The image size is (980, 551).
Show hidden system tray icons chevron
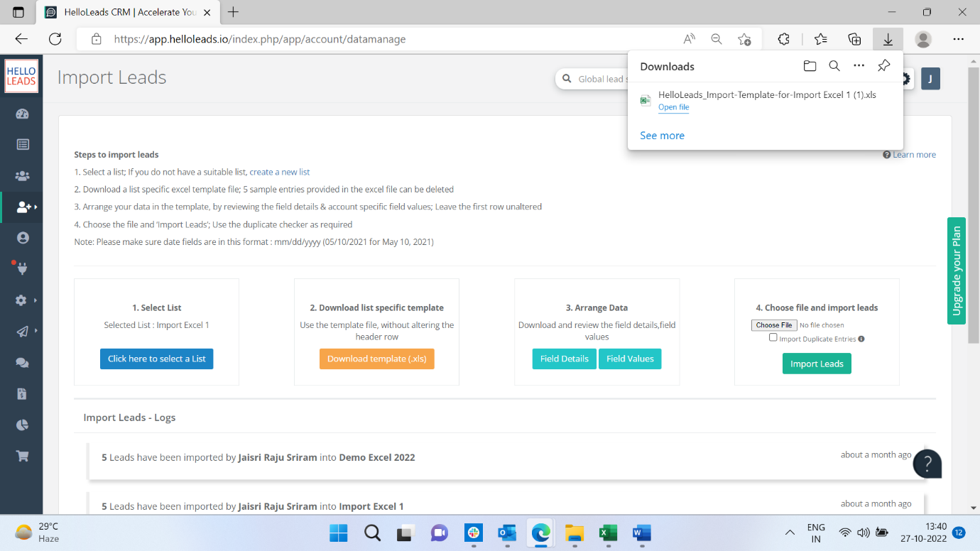789,533
